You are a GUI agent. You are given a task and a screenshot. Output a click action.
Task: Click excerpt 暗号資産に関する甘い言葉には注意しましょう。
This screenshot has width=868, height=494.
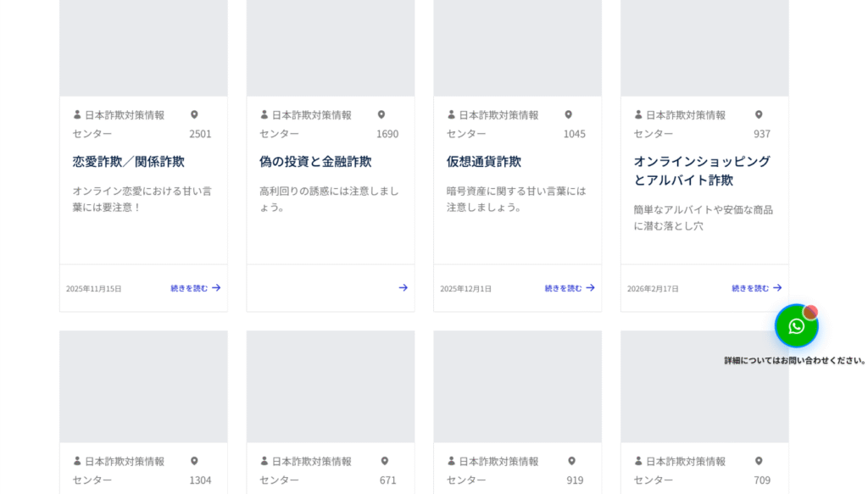pyautogui.click(x=516, y=199)
